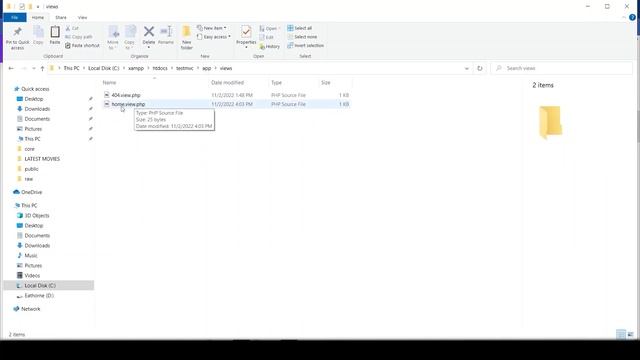Select OneDrive in sidebar
Screen dimensions: 640x360
(31, 192)
